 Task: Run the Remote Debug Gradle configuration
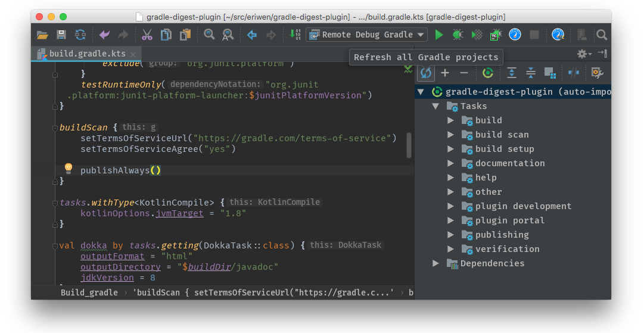point(439,35)
